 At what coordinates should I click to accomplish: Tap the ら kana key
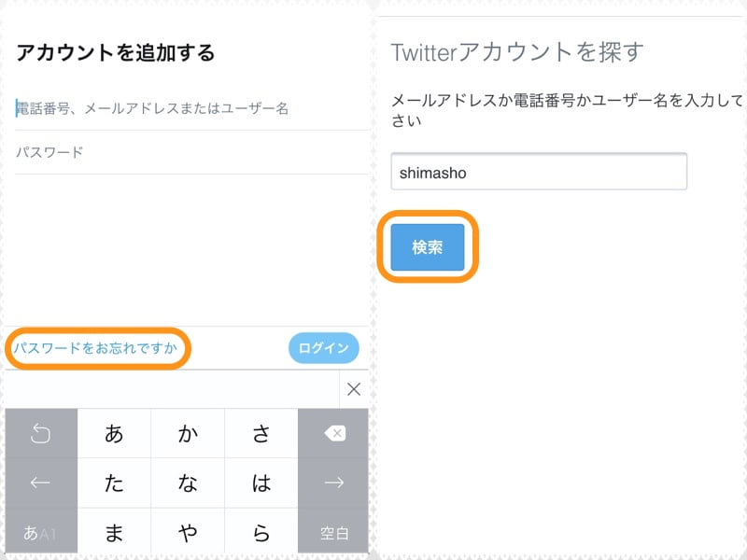[x=261, y=533]
